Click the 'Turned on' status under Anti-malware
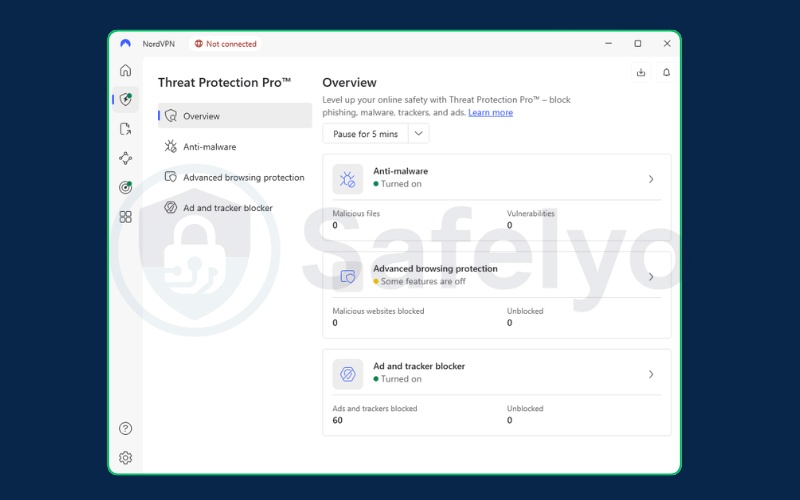The image size is (800, 500). [x=401, y=184]
